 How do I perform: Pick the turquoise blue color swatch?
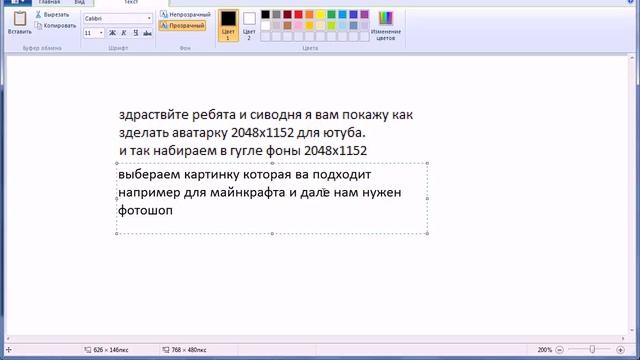click(x=342, y=15)
